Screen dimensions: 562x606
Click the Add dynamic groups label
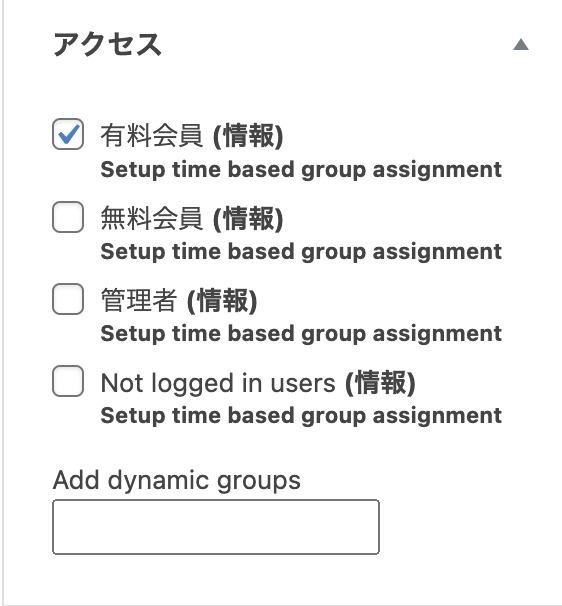177,480
